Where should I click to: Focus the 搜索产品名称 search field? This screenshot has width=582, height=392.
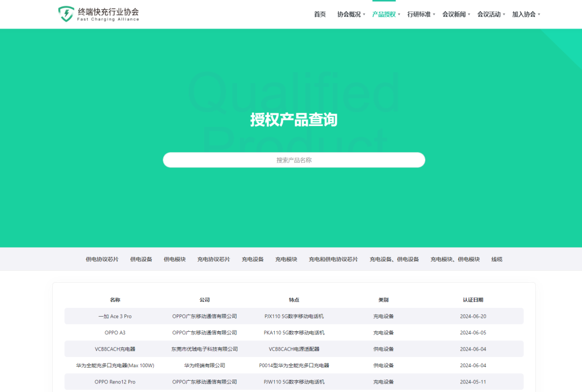pos(294,160)
